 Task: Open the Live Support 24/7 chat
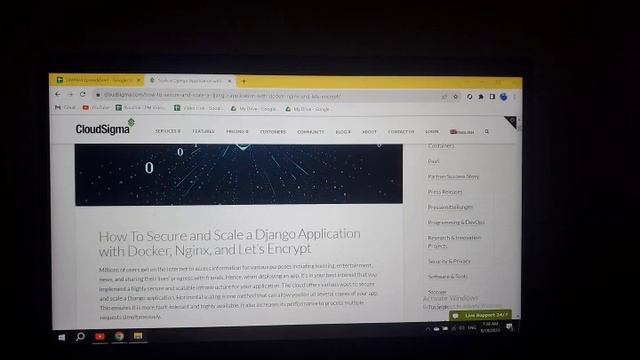481,315
